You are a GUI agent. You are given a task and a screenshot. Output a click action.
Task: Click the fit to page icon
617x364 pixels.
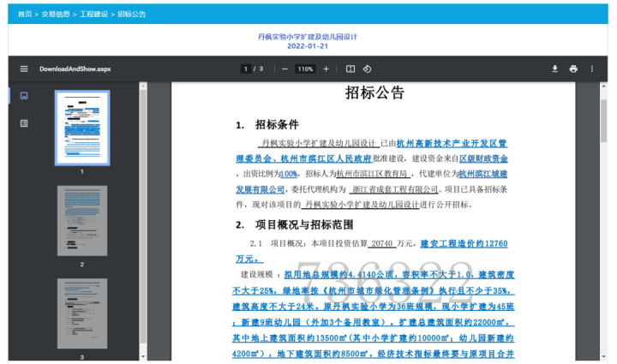point(350,69)
